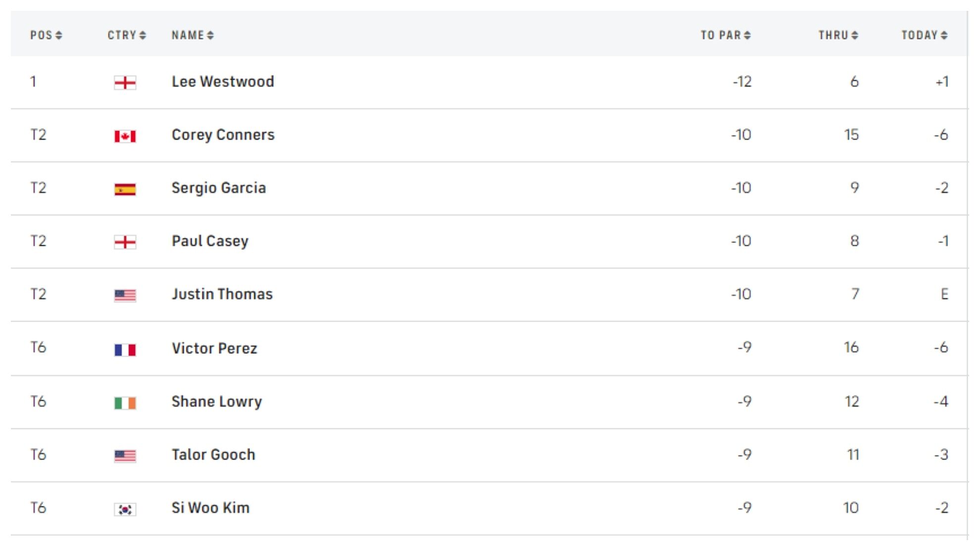Click England flag beside Lee Westwood
This screenshot has height=551, width=980.
coord(125,83)
